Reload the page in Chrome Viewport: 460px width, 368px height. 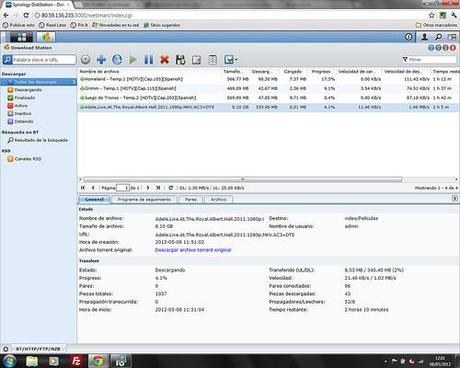[x=26, y=15]
